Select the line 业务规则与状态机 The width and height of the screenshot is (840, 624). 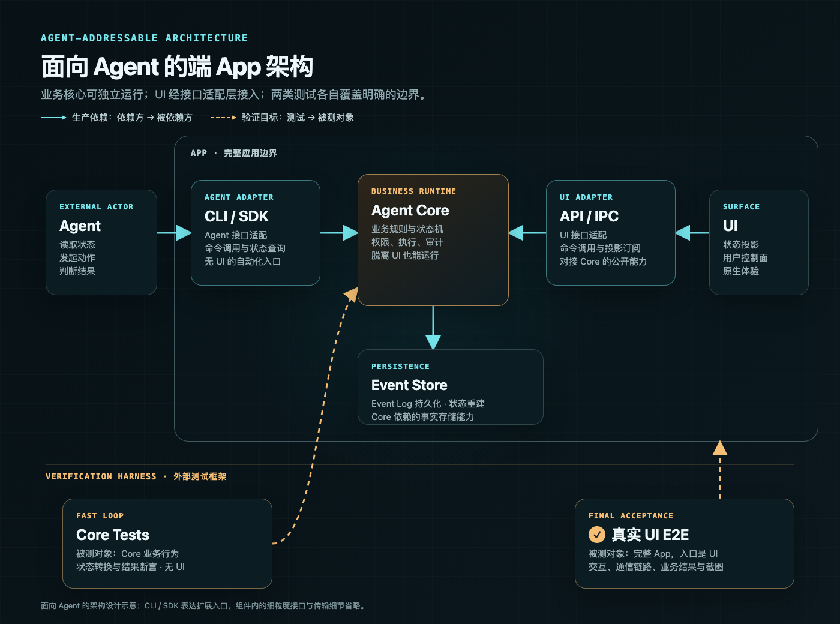(x=407, y=229)
